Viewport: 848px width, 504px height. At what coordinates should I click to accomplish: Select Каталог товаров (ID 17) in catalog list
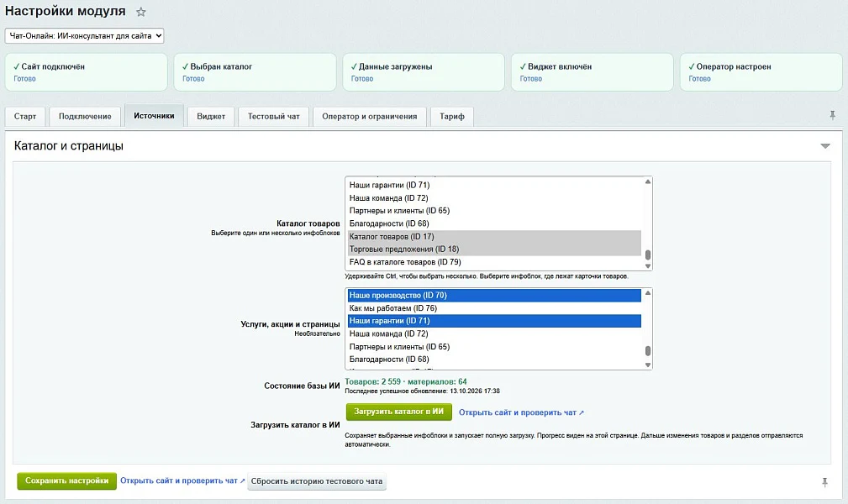click(494, 236)
